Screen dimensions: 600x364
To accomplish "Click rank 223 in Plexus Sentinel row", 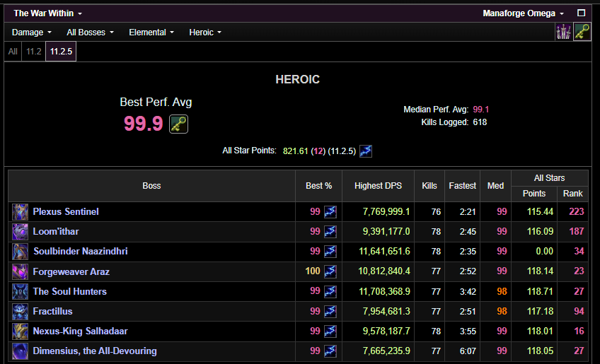I will 577,212.
